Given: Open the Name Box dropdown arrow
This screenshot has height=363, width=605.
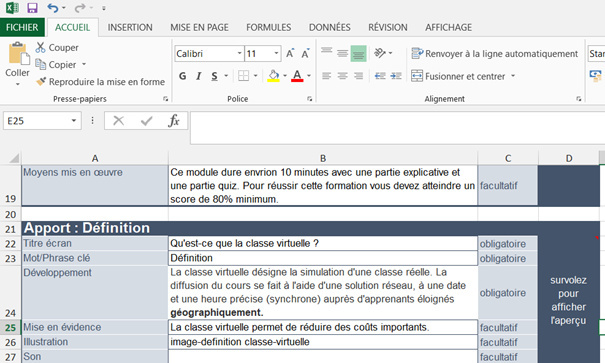Looking at the screenshot, I should click(x=74, y=121).
